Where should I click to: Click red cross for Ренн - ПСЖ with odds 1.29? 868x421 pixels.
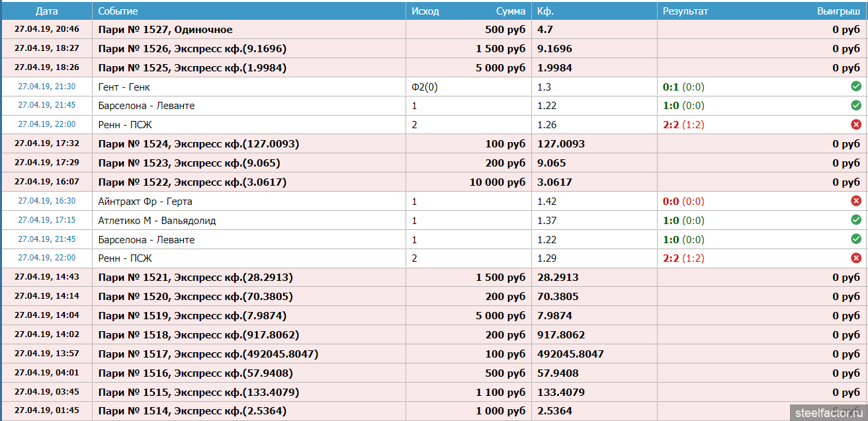pyautogui.click(x=855, y=258)
